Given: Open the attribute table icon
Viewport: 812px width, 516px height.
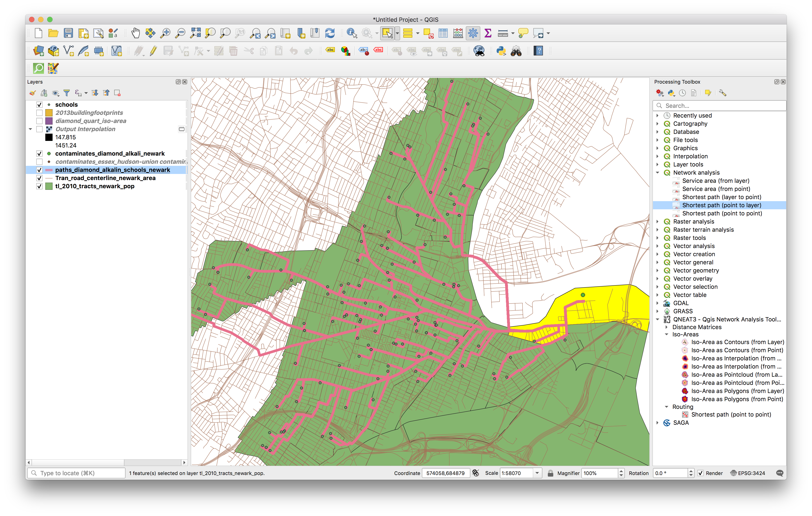Looking at the screenshot, I should coord(443,33).
